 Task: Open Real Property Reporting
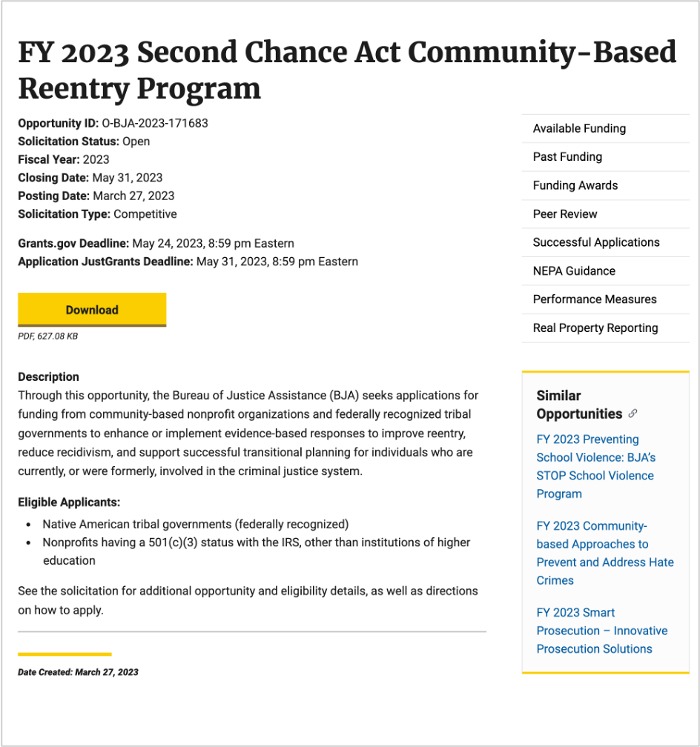pyautogui.click(x=595, y=328)
